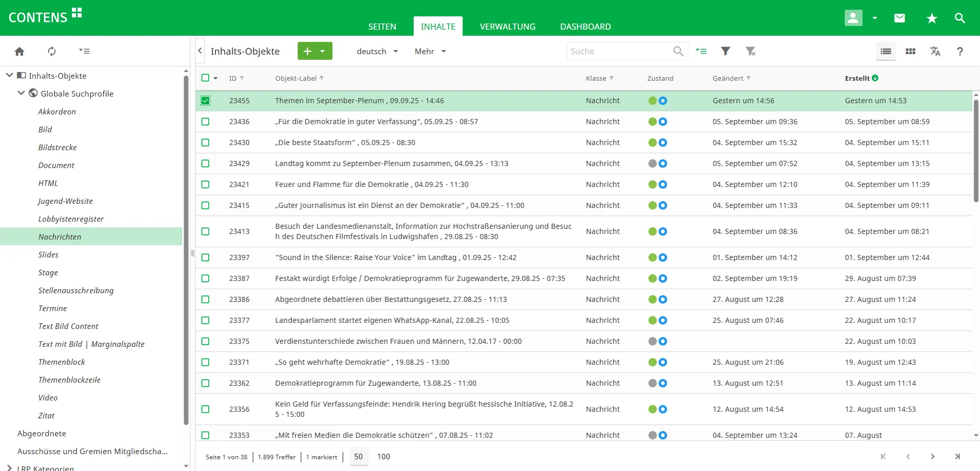Expand the Mehr dropdown menu
The image size is (980, 471).
(x=430, y=51)
